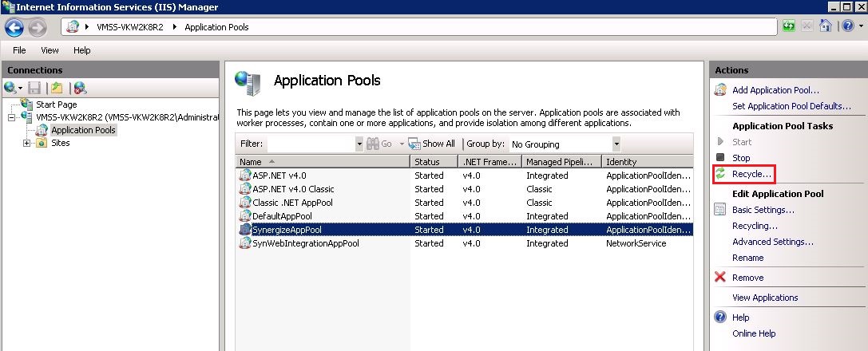Click Set Application Pool Defaults link

[x=791, y=106]
